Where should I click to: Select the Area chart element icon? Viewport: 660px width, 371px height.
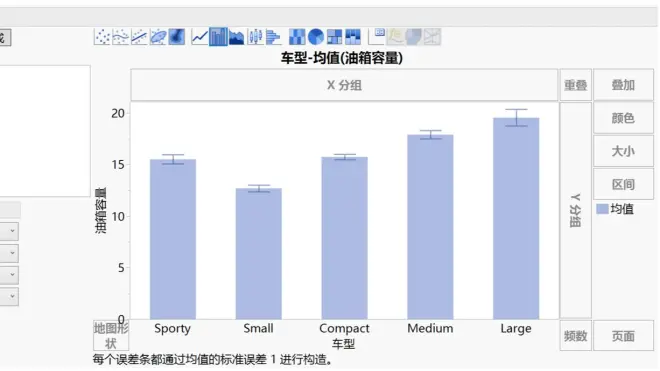[x=237, y=37]
